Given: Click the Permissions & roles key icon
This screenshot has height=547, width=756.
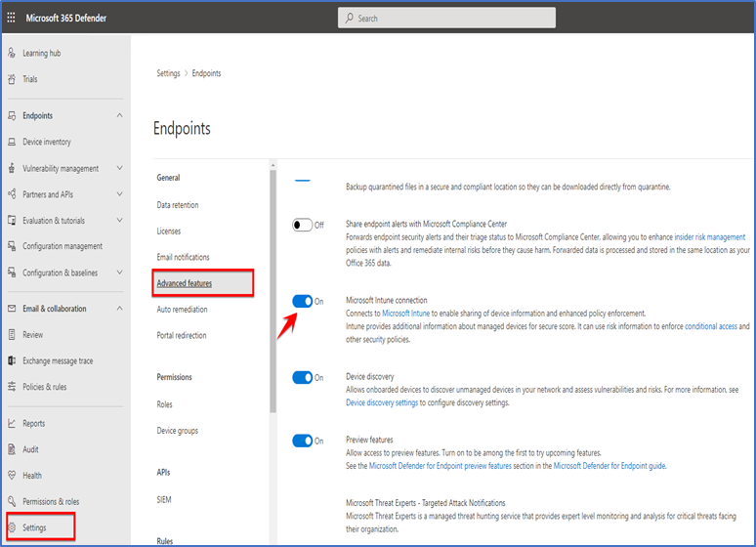Looking at the screenshot, I should point(12,501).
